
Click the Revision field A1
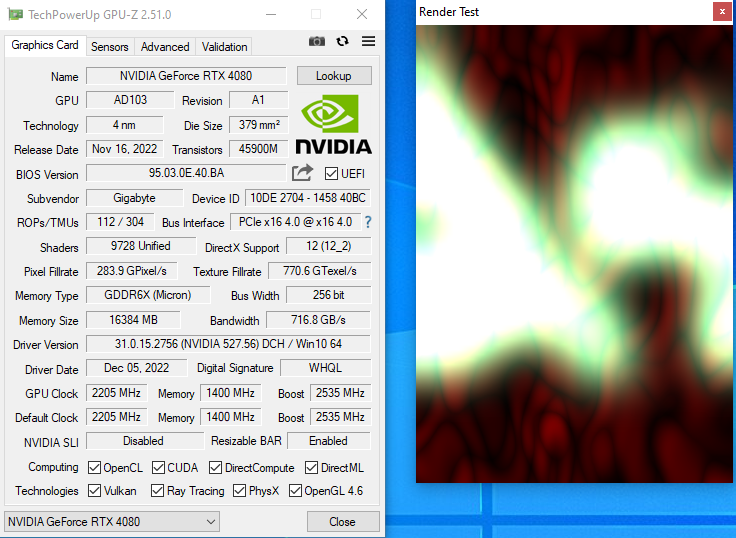pos(258,100)
